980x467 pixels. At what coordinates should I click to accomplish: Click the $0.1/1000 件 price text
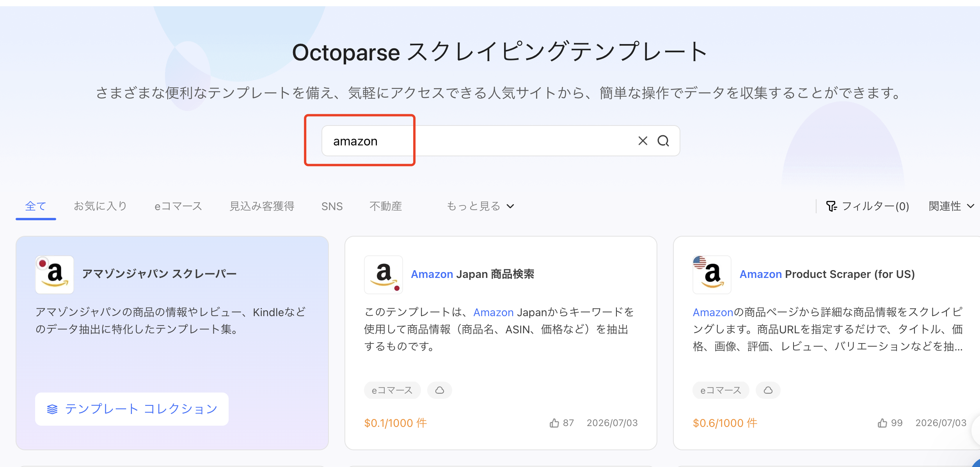(x=396, y=423)
